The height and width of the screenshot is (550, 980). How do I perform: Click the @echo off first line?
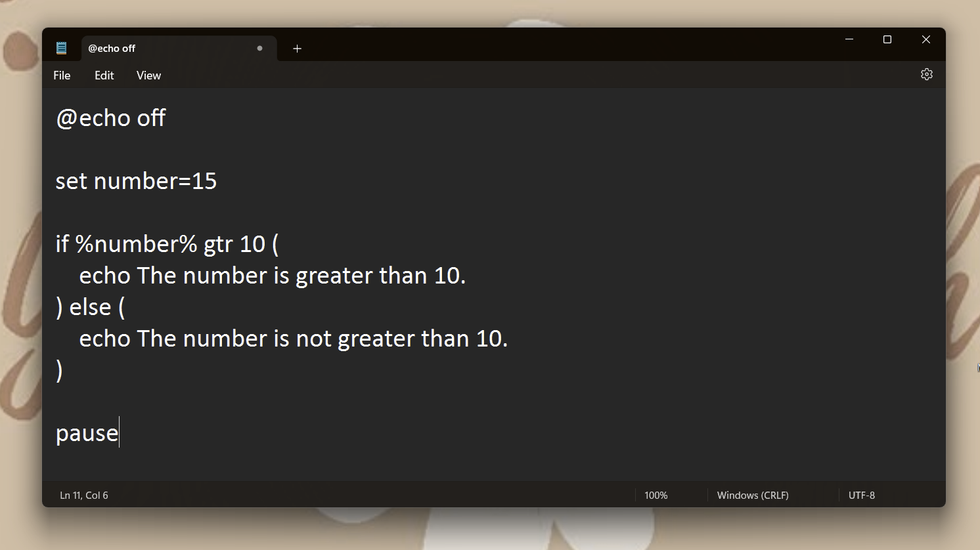click(x=110, y=118)
